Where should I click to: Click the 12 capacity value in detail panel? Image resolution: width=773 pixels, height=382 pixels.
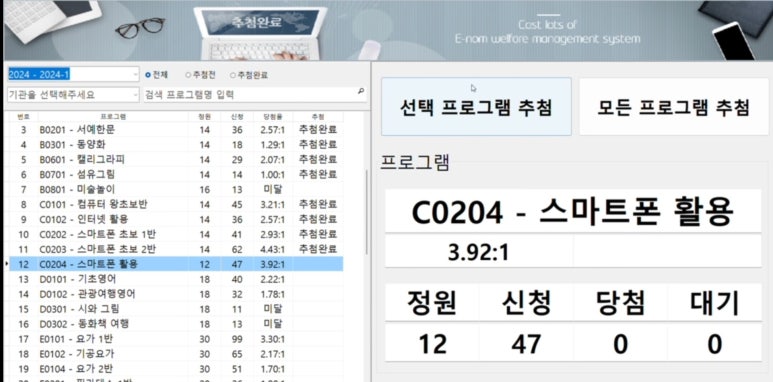click(x=432, y=344)
